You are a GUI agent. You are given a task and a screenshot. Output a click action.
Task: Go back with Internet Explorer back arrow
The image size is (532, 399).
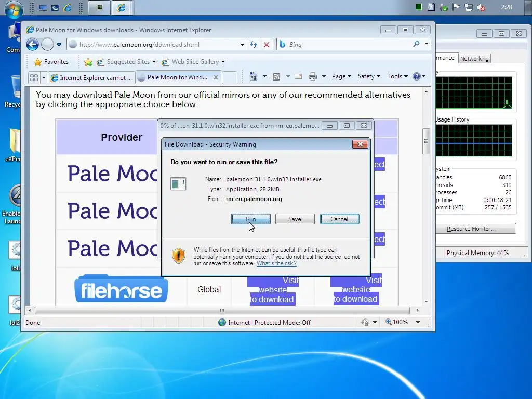(x=33, y=45)
